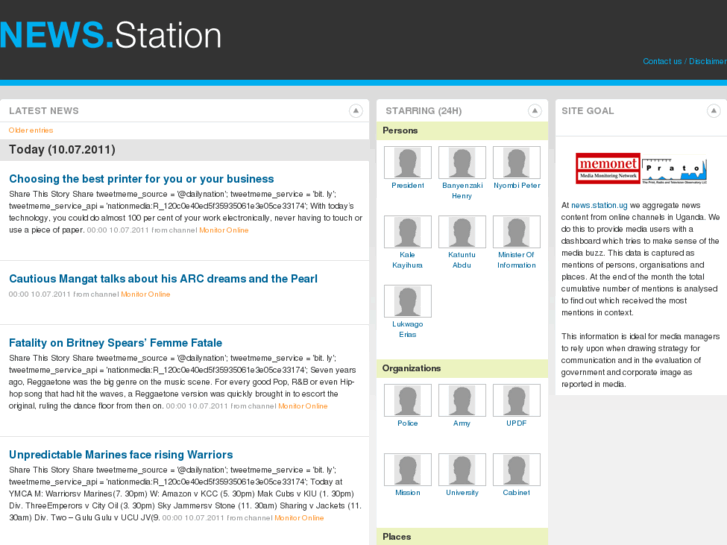The height and width of the screenshot is (545, 727).
Task: Click the Minister Of Information name link
Action: click(x=517, y=260)
